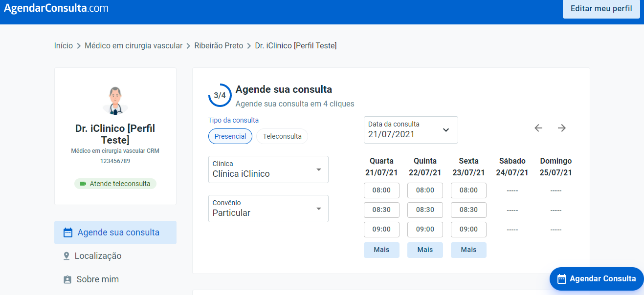
Task: Go to Ribeirão Preto breadcrumb link
Action: (x=219, y=45)
